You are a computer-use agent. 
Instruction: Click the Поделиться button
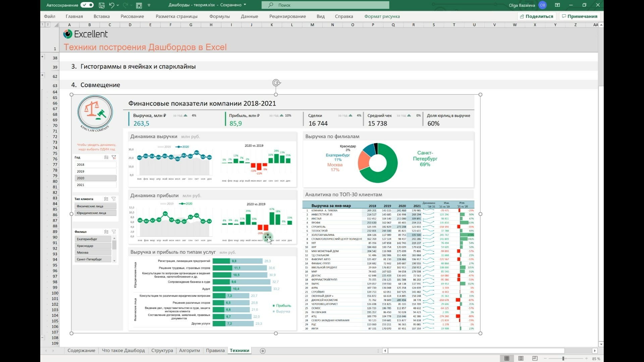[536, 16]
